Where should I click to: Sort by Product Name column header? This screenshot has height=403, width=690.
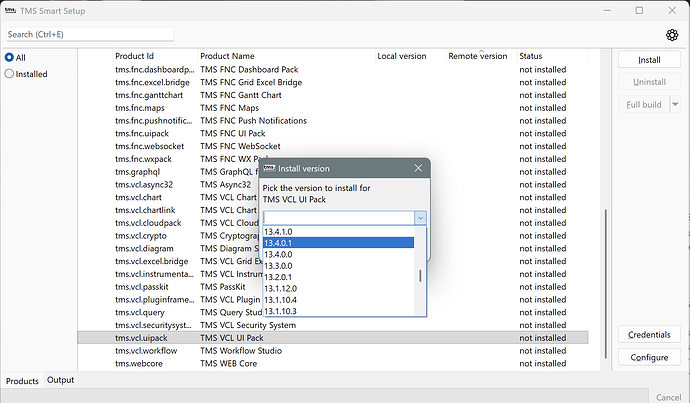(x=286, y=56)
